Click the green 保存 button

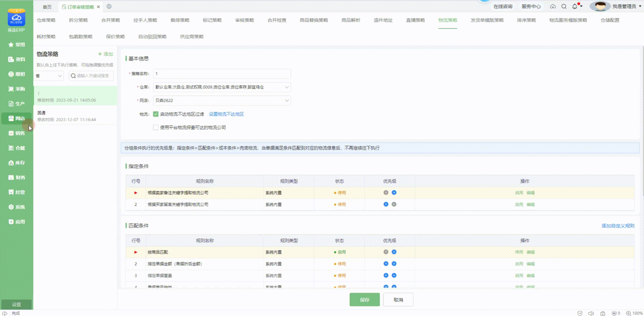click(364, 300)
